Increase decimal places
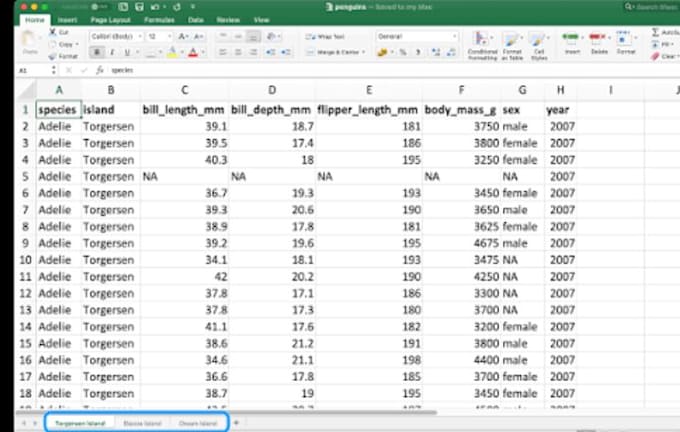 click(x=436, y=52)
